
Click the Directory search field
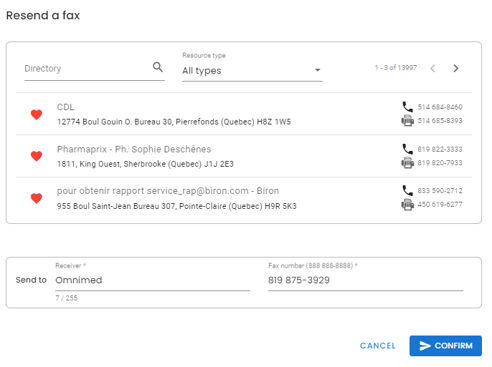[87, 68]
